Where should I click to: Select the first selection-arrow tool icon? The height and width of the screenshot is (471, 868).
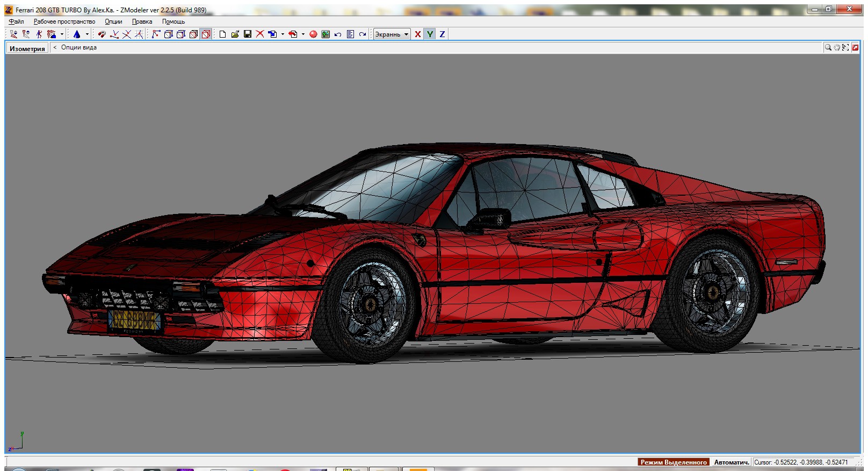click(14, 34)
